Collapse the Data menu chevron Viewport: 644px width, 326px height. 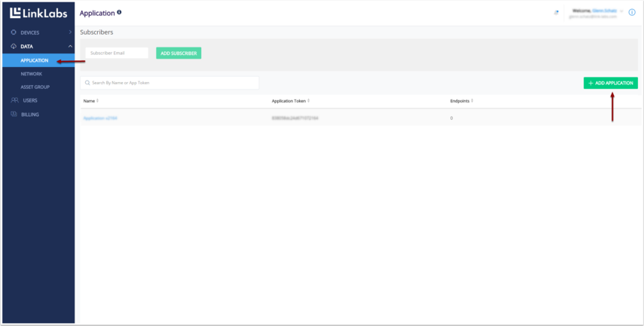70,47
